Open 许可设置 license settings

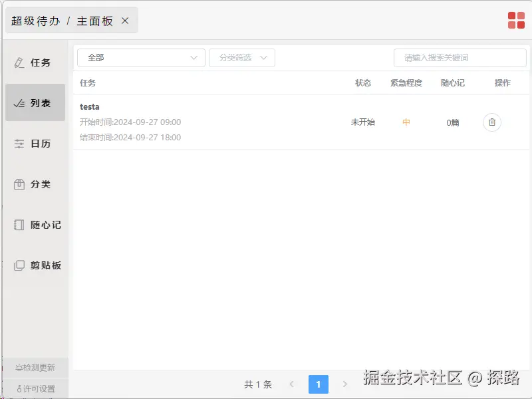click(x=35, y=388)
